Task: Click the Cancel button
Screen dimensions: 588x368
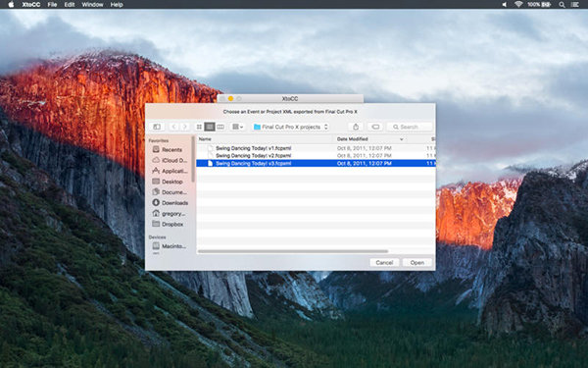Action: tap(384, 263)
